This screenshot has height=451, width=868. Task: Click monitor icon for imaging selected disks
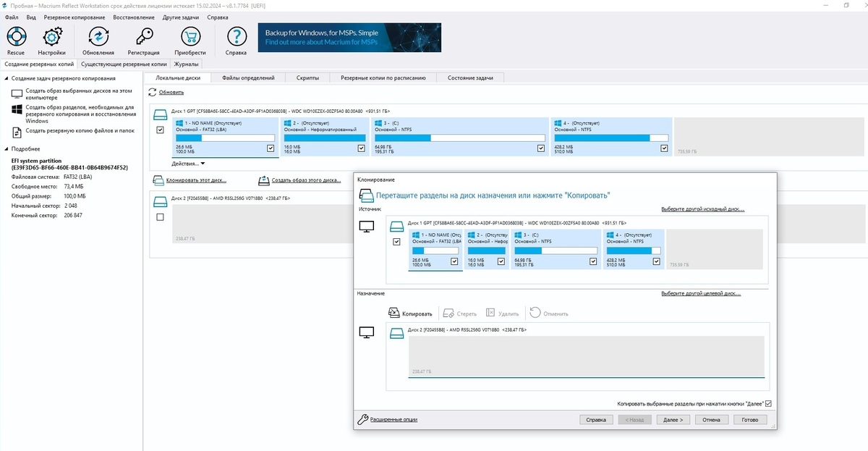click(17, 93)
